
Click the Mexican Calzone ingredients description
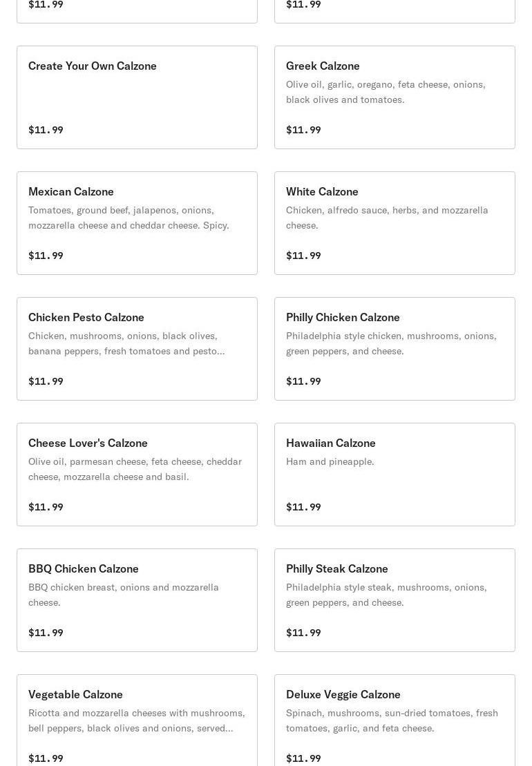click(129, 218)
